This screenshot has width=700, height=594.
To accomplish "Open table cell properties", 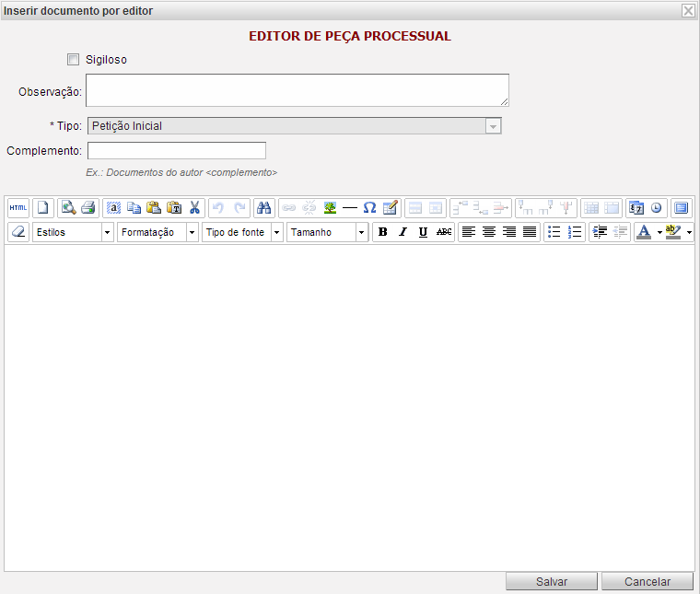I will (436, 208).
